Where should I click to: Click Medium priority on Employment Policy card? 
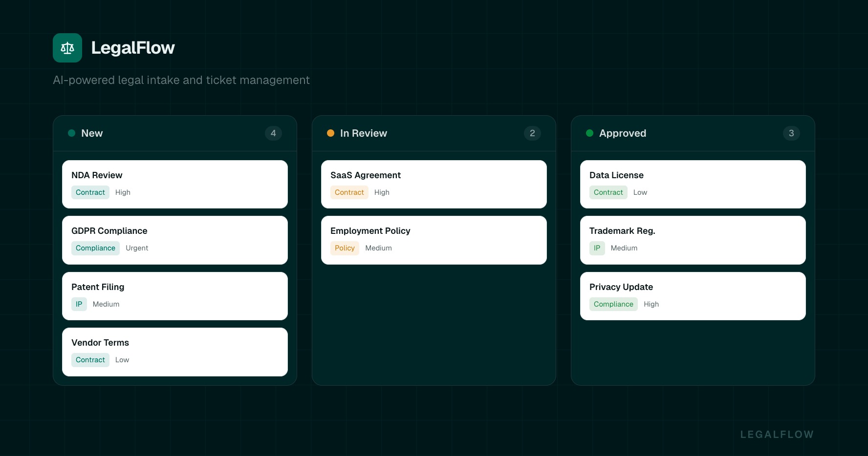click(x=378, y=248)
